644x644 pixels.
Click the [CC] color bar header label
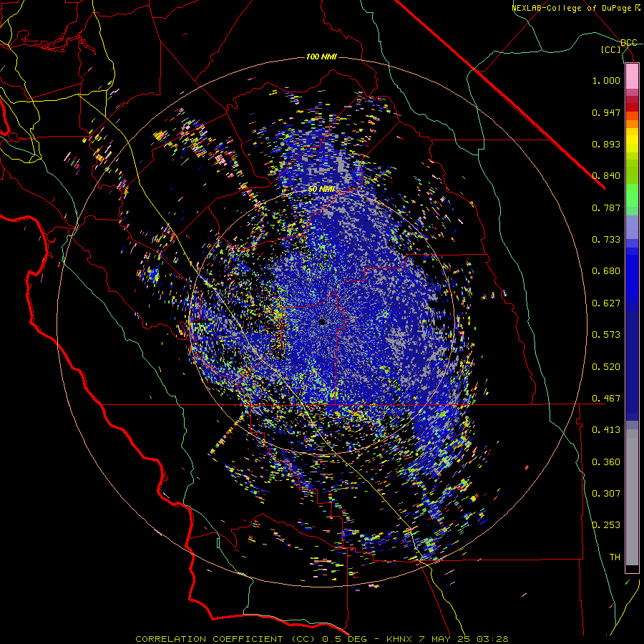click(611, 49)
